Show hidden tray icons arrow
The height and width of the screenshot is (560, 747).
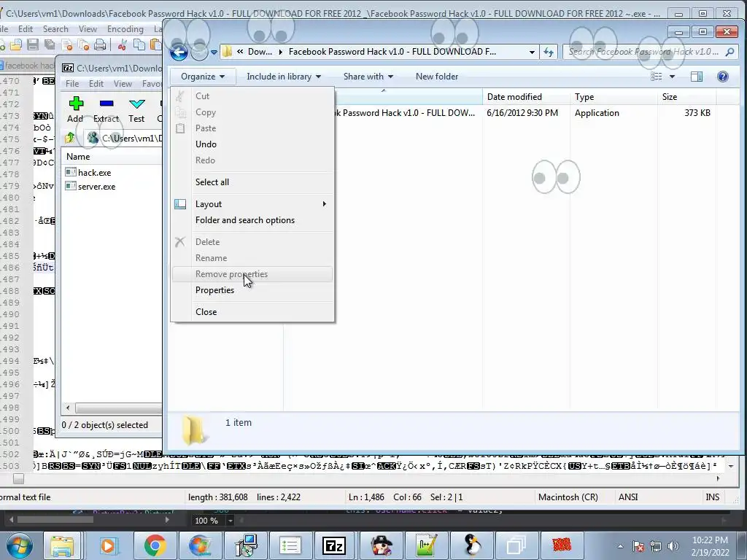tap(620, 546)
